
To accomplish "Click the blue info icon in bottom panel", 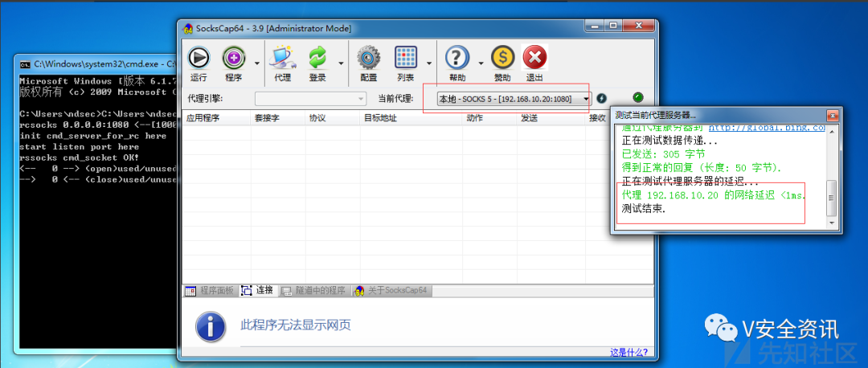I will pyautogui.click(x=211, y=326).
